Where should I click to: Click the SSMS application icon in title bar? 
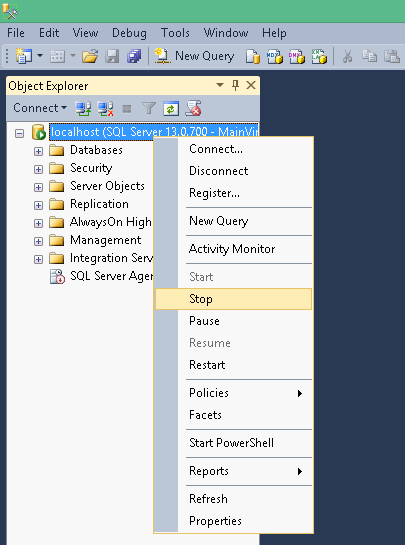10,11
